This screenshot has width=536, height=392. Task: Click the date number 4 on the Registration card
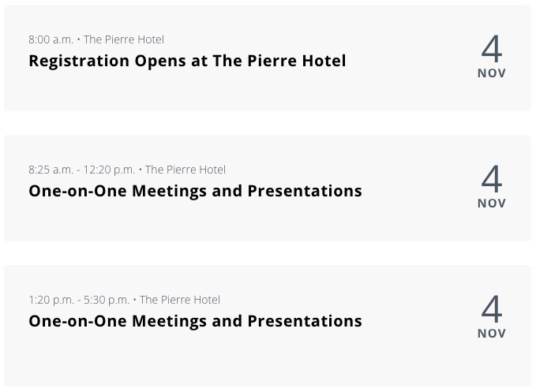tap(491, 49)
